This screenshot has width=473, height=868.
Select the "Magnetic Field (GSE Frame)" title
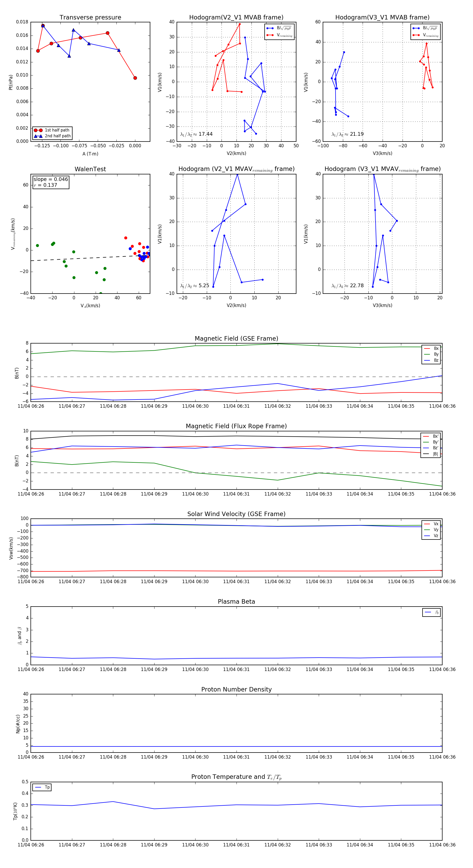point(236,339)
